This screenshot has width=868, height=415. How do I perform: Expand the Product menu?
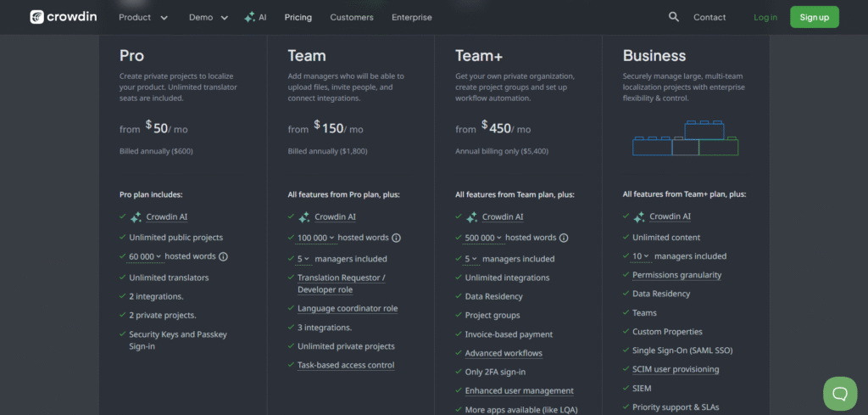[143, 17]
